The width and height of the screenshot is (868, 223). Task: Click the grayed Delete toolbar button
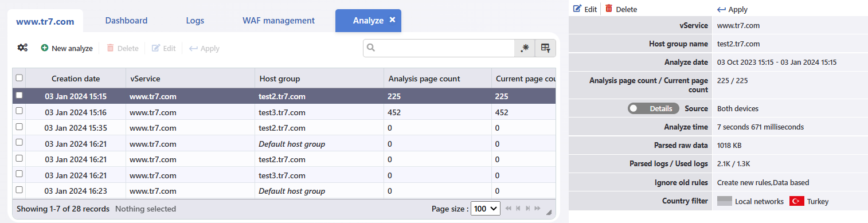123,48
